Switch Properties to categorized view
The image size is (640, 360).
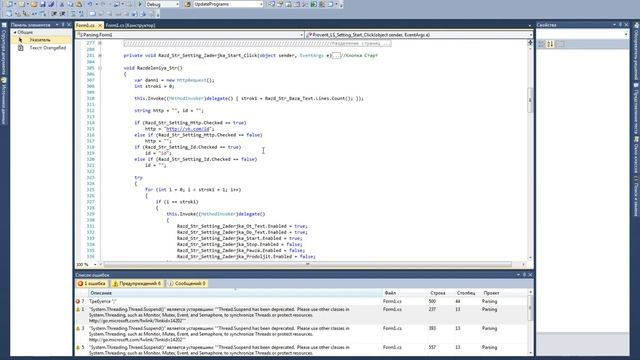(x=542, y=44)
